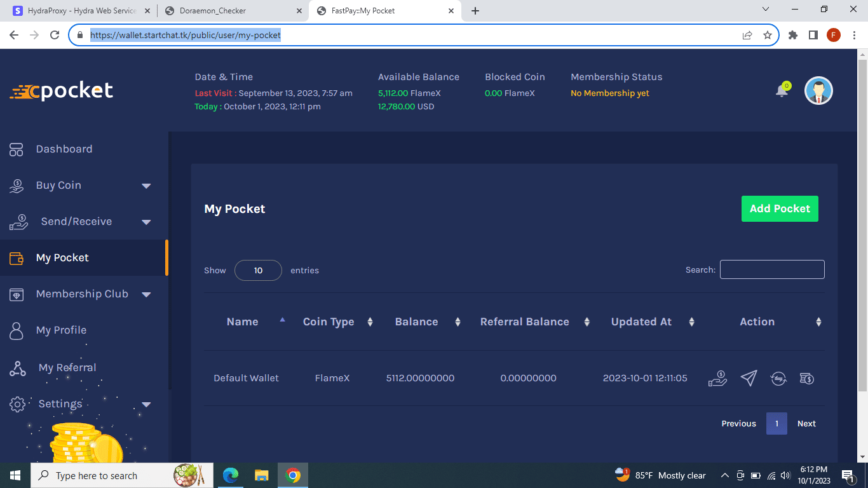Open the Chrome tab search chevron
Screen dimensions: 868x488
click(x=766, y=10)
